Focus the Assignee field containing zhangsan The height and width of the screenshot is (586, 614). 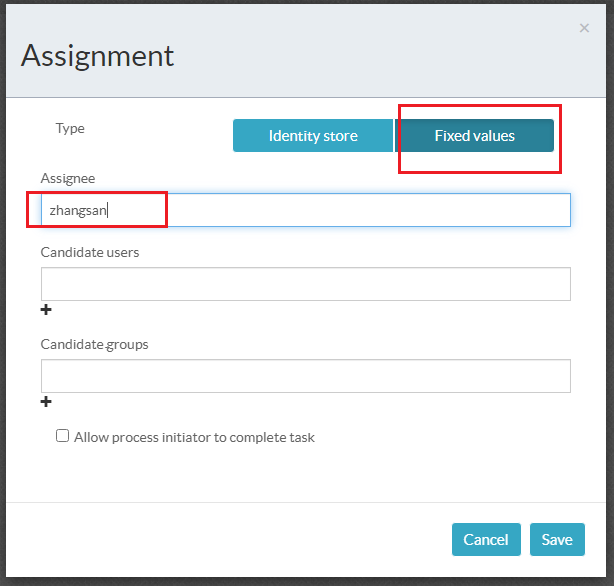click(x=305, y=210)
